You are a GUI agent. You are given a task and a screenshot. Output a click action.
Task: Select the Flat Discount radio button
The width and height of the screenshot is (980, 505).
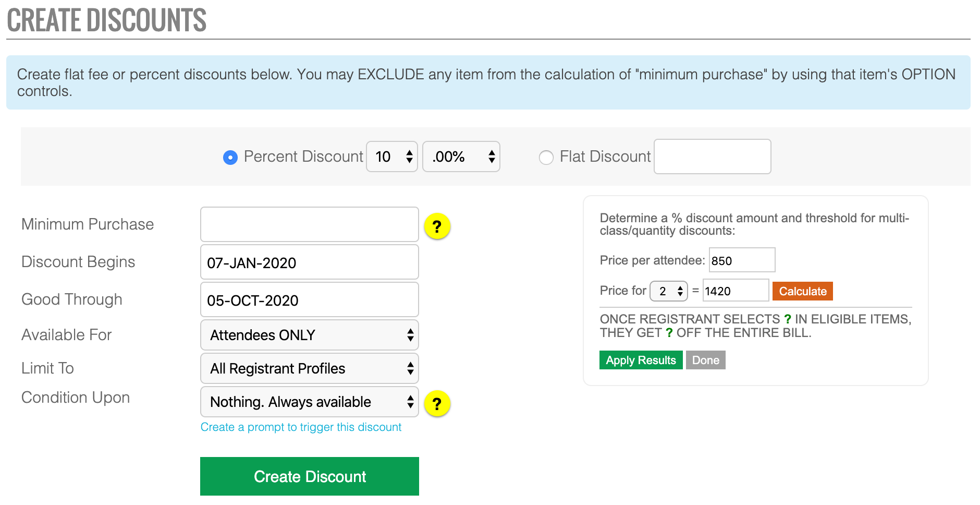546,157
